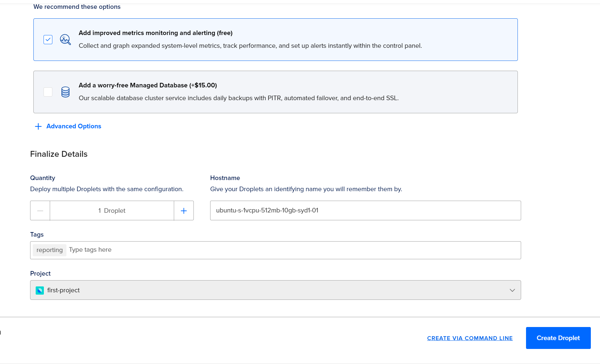Uncheck improved metrics monitoring and alerting checkbox
Viewport: 600px width, 364px height.
click(x=48, y=40)
